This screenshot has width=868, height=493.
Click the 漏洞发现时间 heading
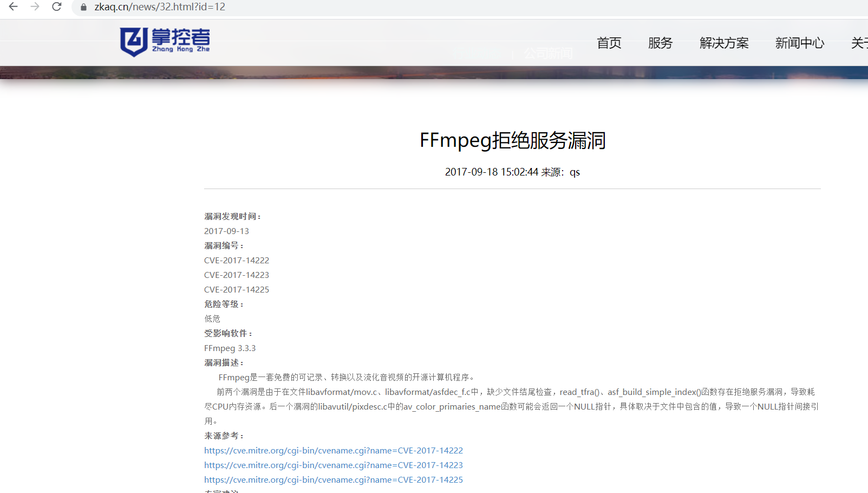[x=233, y=216]
